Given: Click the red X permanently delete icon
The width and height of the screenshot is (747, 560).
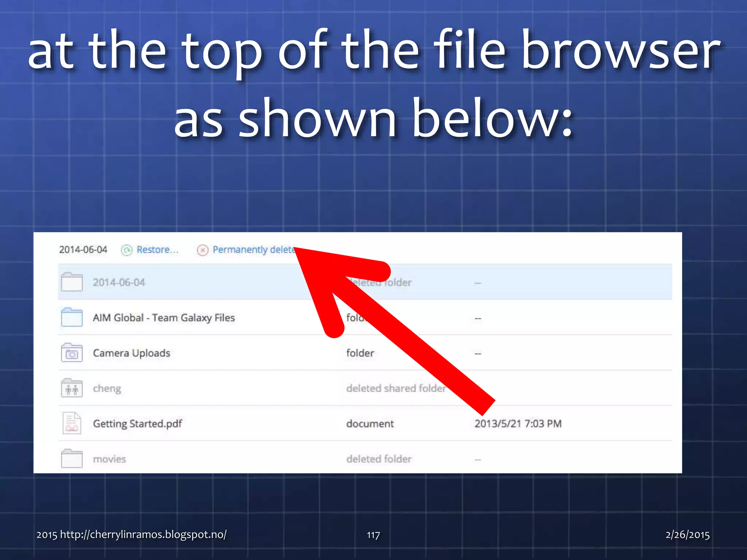Looking at the screenshot, I should (x=202, y=250).
